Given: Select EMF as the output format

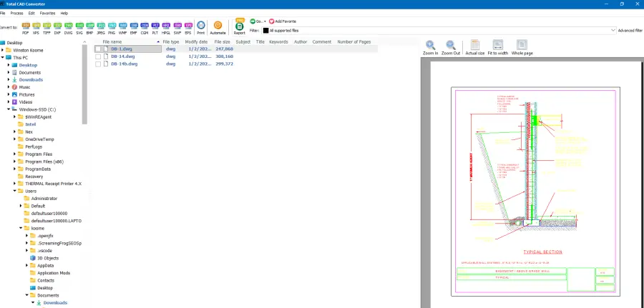Looking at the screenshot, I should tap(134, 27).
